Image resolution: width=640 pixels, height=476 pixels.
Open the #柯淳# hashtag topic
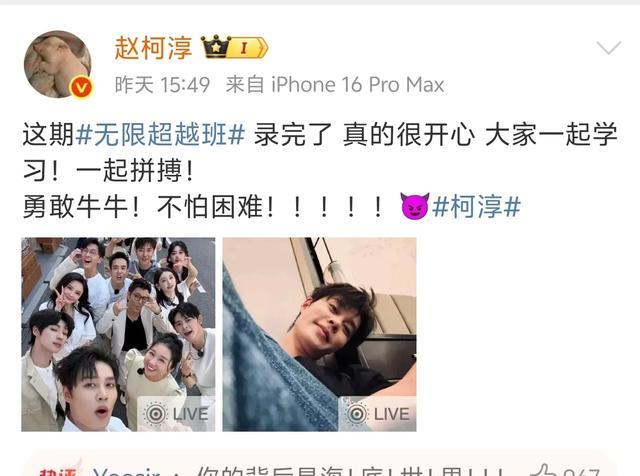(476, 206)
